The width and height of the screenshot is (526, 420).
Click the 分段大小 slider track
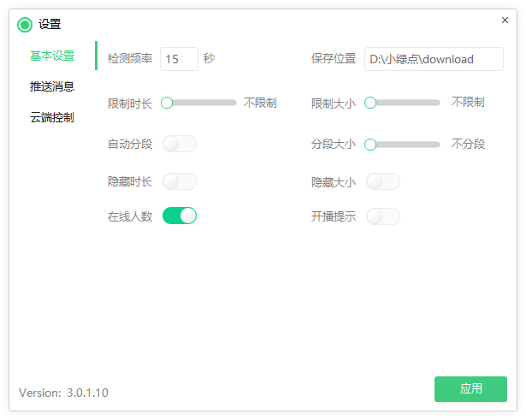409,145
